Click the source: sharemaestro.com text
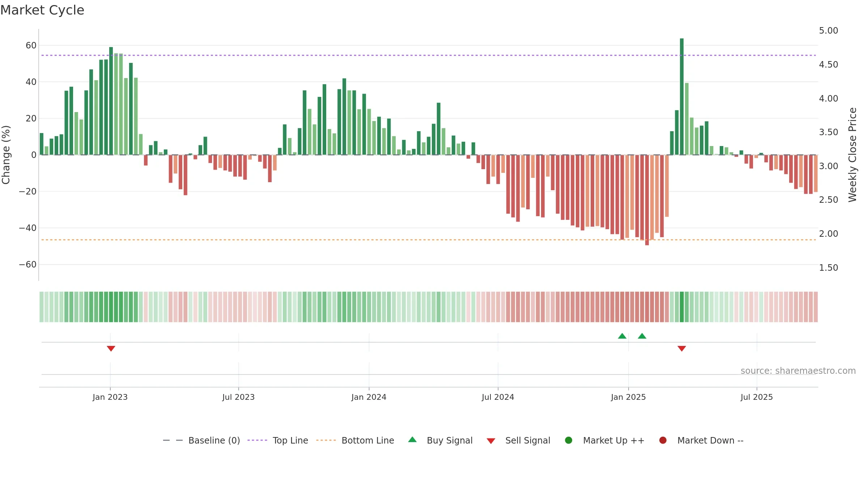 click(x=798, y=371)
